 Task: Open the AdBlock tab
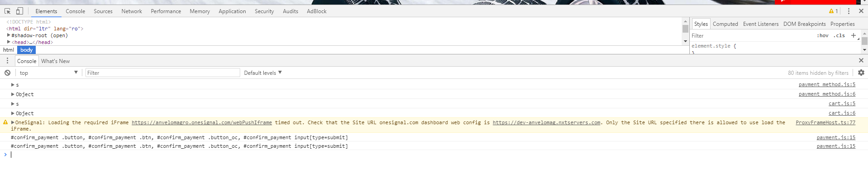317,11
